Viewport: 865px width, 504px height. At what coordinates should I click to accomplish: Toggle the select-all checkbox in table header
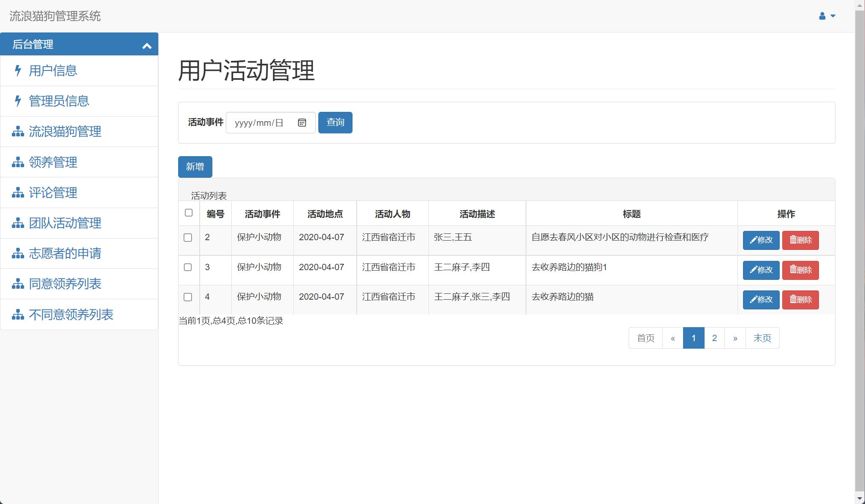[x=189, y=214]
